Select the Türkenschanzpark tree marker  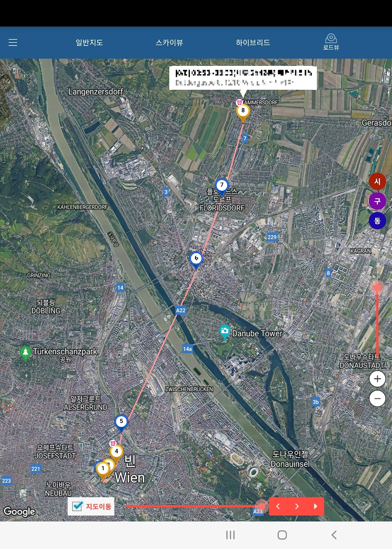click(25, 354)
